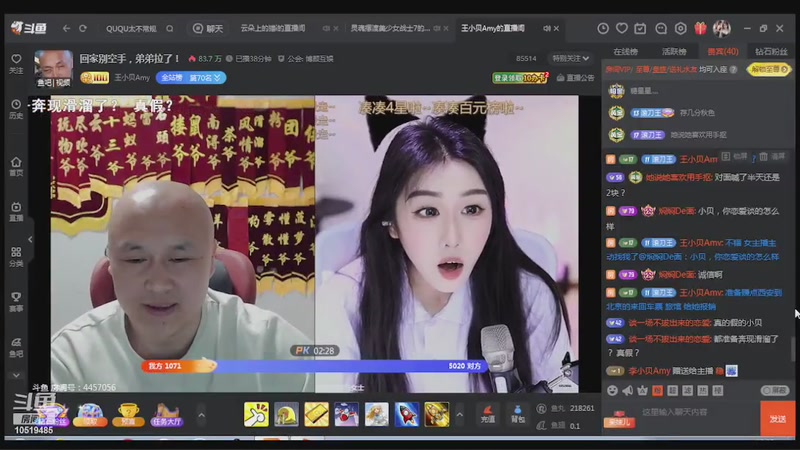Select the blue rocket gift icon

(407, 414)
